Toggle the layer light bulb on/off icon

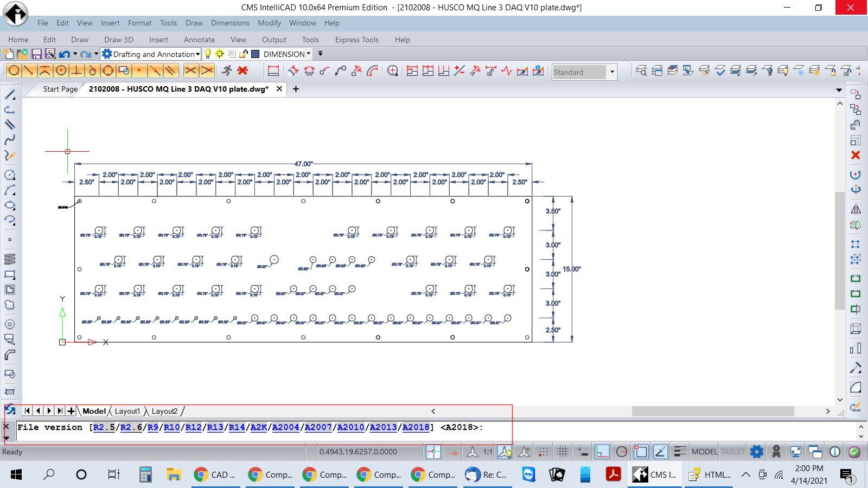point(207,54)
